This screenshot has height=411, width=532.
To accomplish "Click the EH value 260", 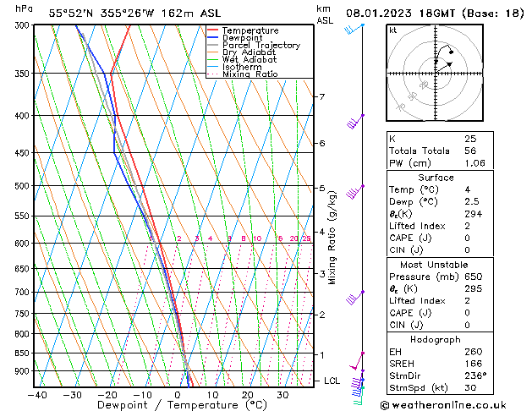I will point(474,352).
